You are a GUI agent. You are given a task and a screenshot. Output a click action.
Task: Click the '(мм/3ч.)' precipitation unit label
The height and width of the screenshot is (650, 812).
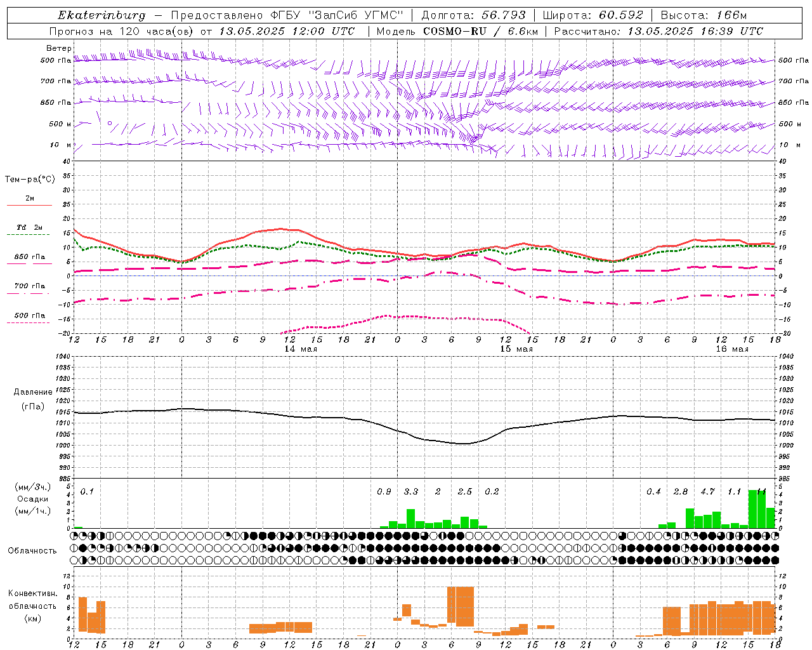coord(33,487)
